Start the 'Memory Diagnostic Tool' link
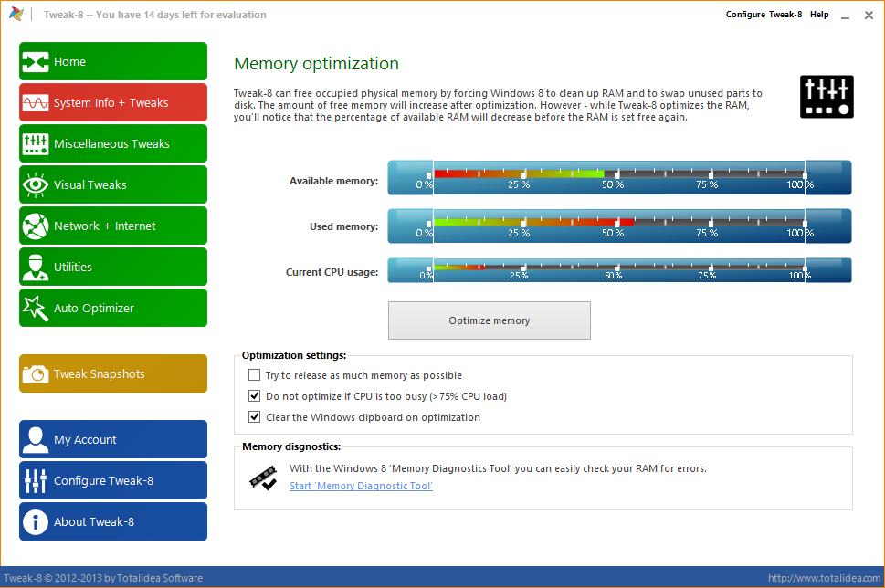 pos(362,486)
